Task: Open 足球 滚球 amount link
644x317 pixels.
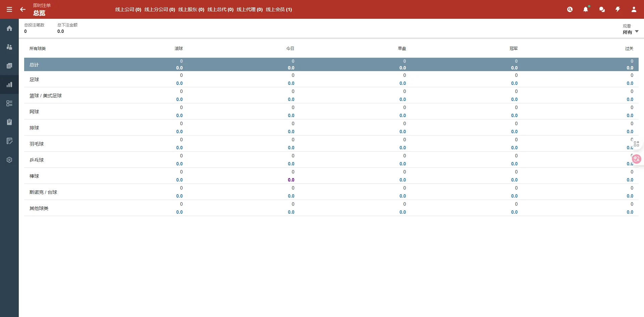Action: pos(179,83)
